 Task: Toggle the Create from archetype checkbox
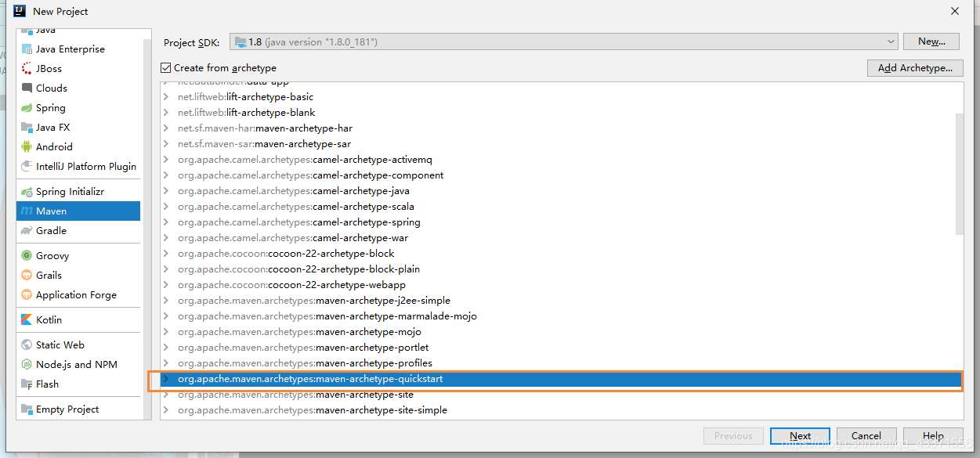165,68
